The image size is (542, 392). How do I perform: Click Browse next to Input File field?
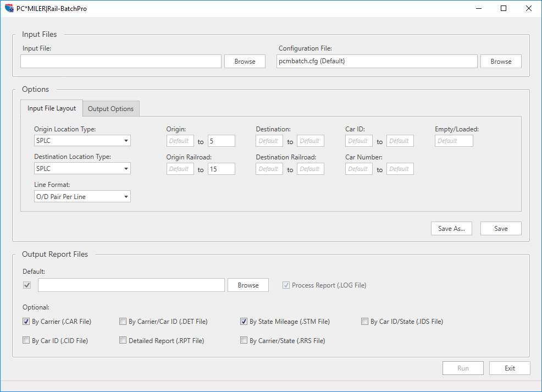click(x=245, y=62)
